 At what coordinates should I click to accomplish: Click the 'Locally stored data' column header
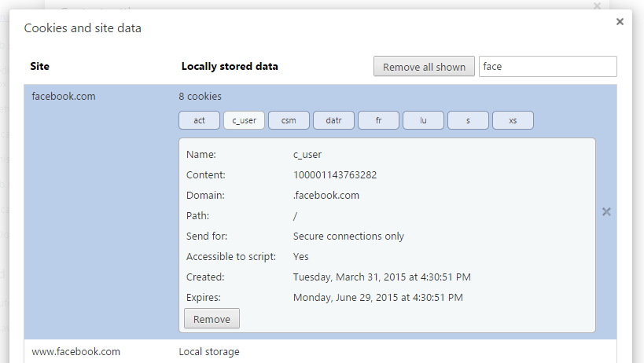click(x=230, y=67)
